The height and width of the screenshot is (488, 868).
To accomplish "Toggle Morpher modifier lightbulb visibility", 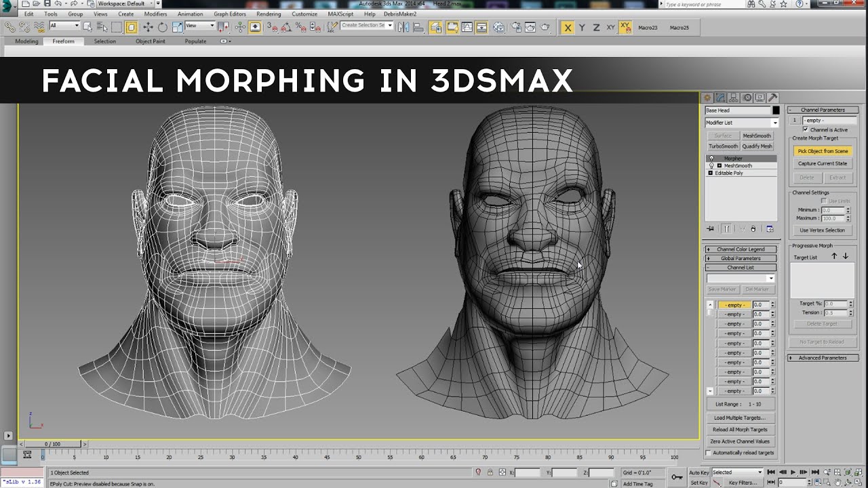I will click(711, 159).
